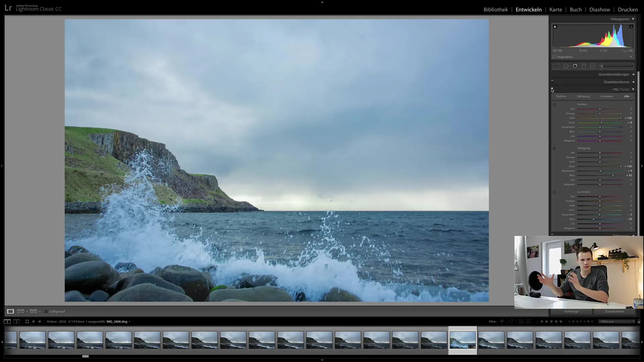Switch to Bibliothek module
Viewport: 644px width, 362px height.
(x=495, y=10)
